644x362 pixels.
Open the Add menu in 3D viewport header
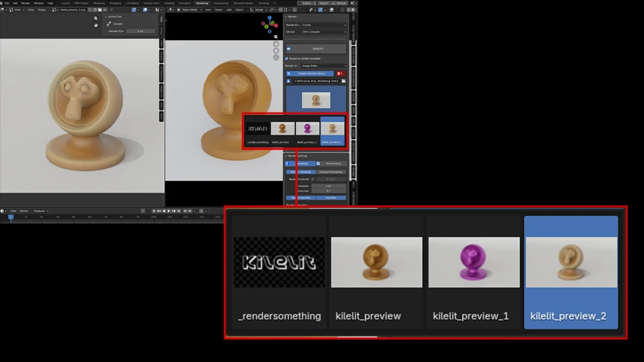(x=229, y=9)
